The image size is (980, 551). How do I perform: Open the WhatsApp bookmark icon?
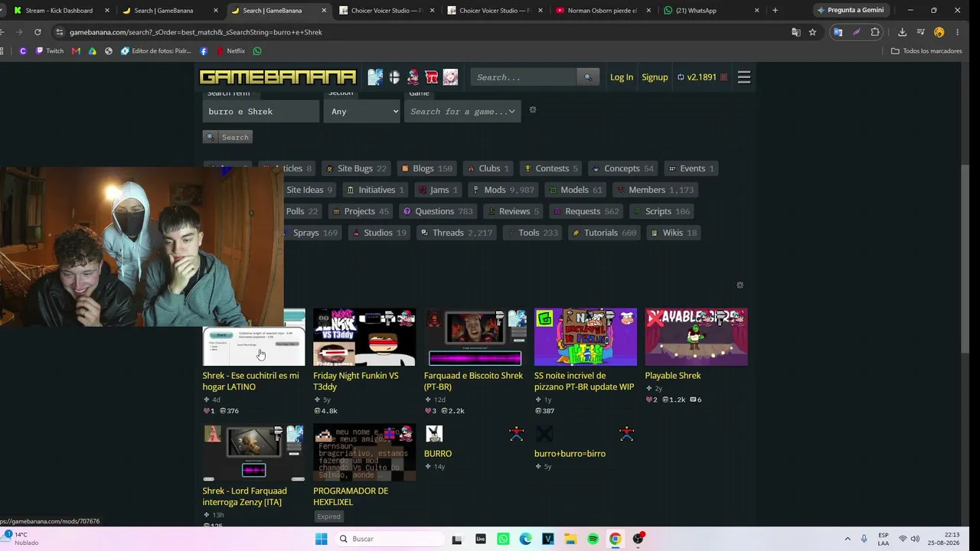pyautogui.click(x=257, y=51)
